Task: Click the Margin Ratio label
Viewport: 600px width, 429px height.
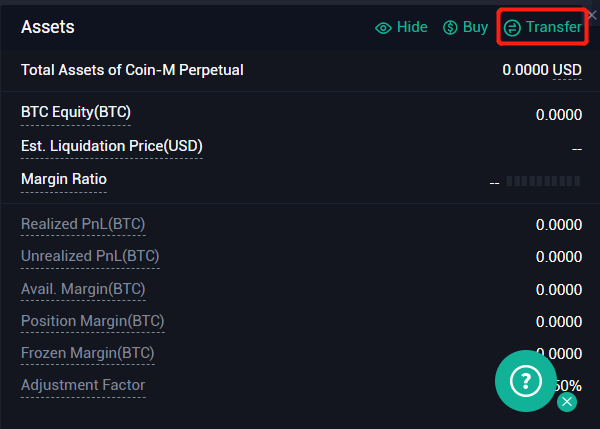Action: click(64, 179)
